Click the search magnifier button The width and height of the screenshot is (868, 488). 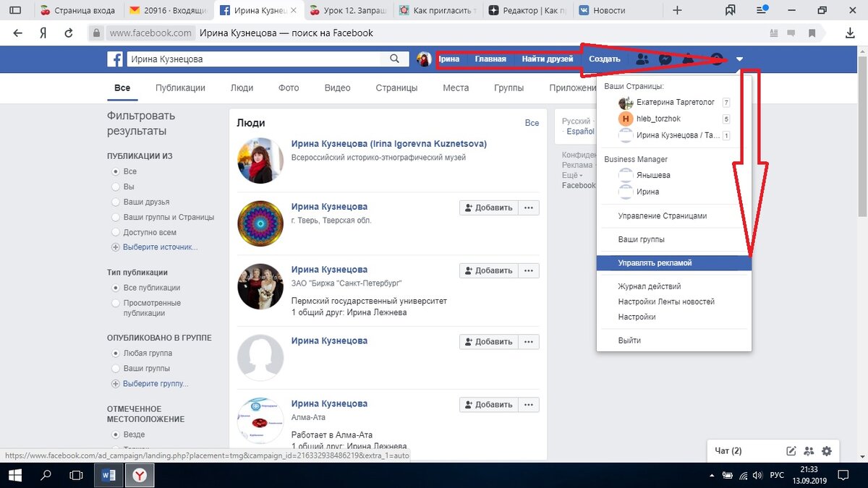pos(394,59)
